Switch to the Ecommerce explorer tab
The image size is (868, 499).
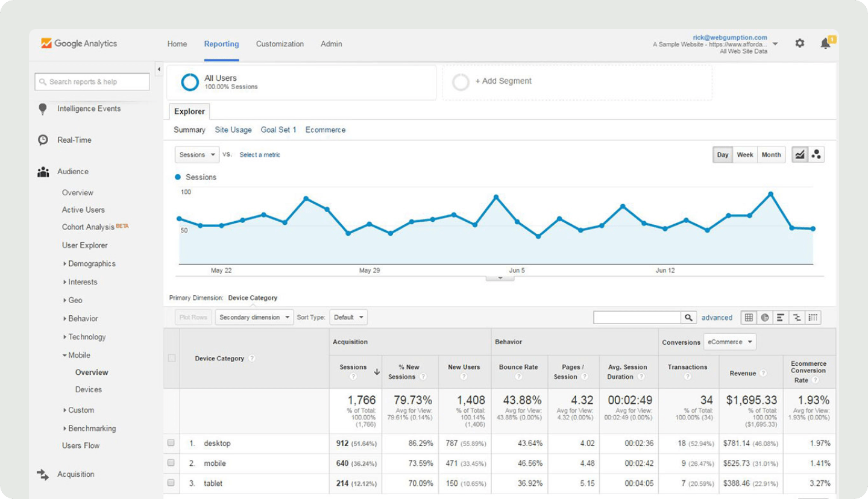pos(325,130)
